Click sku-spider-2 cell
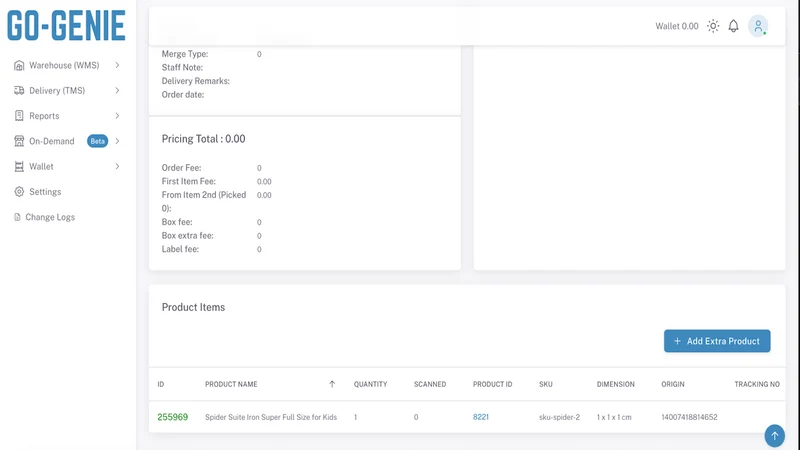The image size is (800, 450). (559, 417)
